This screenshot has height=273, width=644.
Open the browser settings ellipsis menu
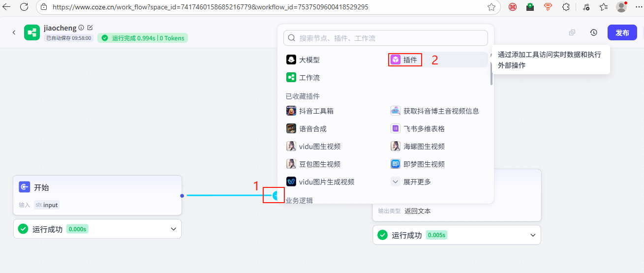click(x=638, y=7)
